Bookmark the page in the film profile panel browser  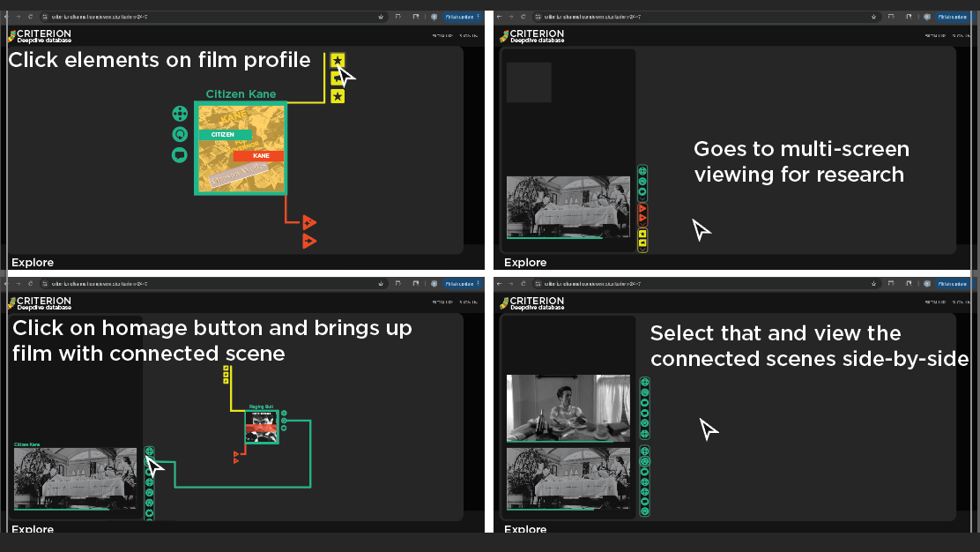[381, 17]
